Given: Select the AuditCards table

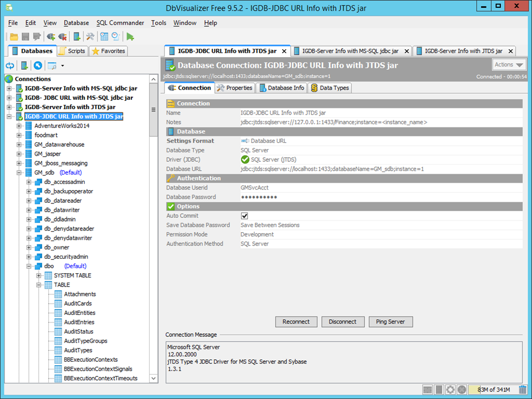Looking at the screenshot, I should [78, 304].
